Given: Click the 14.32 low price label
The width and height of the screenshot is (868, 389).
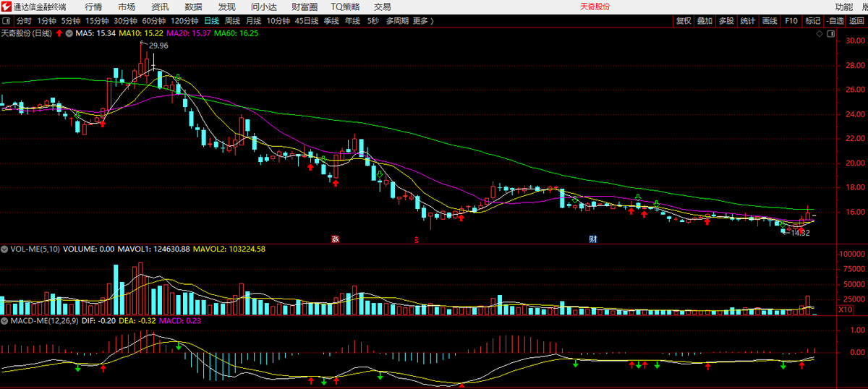Looking at the screenshot, I should pyautogui.click(x=799, y=233).
